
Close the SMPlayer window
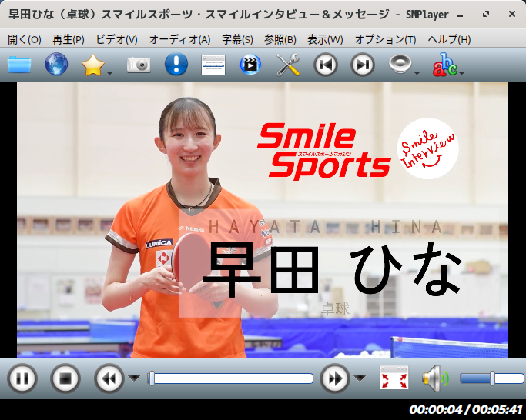click(x=512, y=14)
